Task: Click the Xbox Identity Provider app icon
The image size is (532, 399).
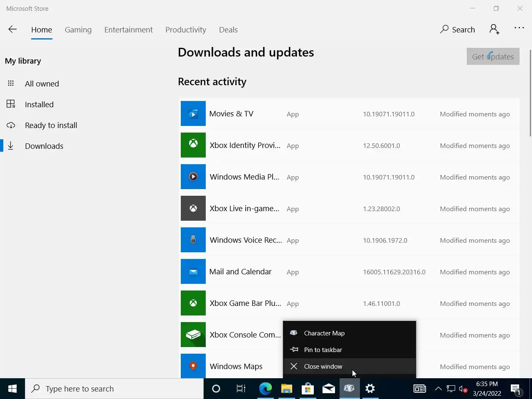Action: point(193,145)
